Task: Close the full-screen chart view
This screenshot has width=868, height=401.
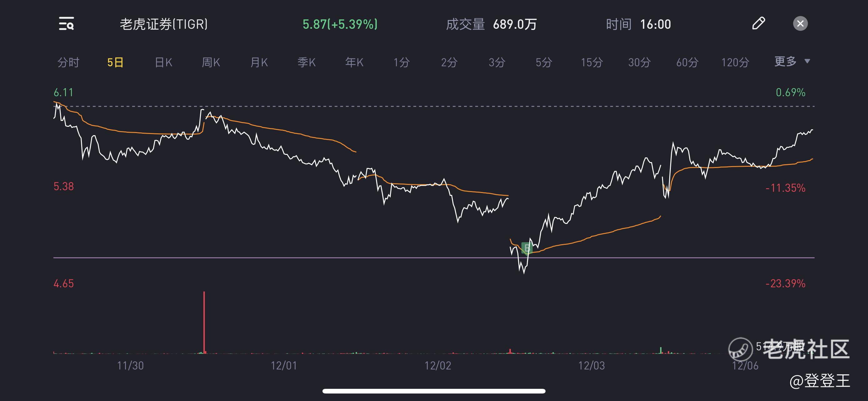Action: point(800,23)
